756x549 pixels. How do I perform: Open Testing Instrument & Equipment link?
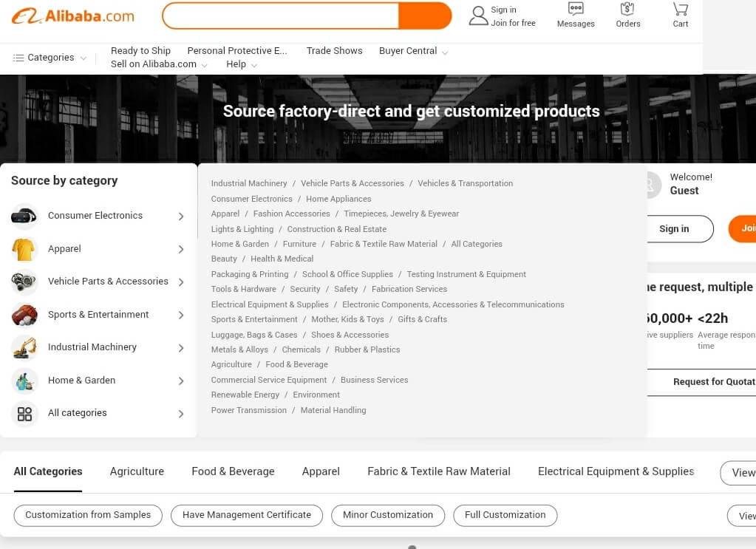[466, 274]
